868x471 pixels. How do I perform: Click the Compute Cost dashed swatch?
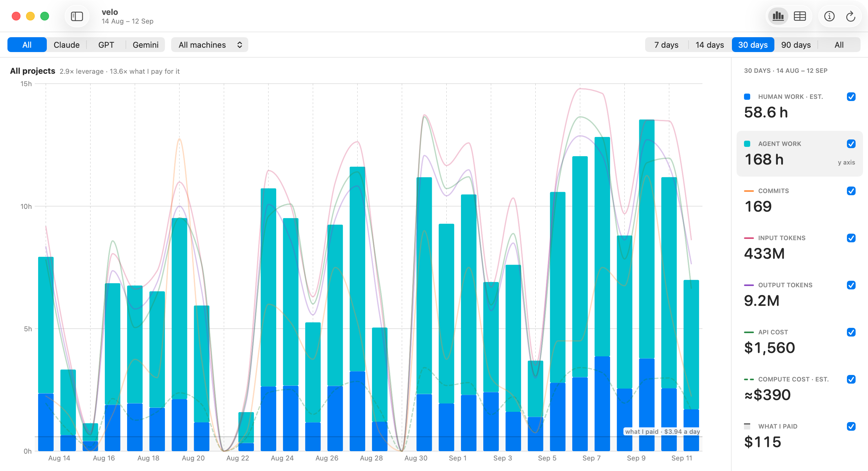click(749, 380)
